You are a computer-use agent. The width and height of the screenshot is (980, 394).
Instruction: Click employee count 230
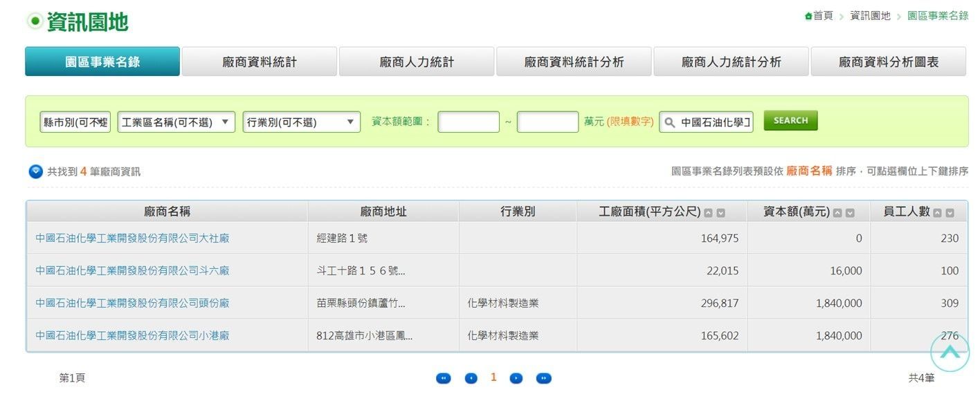coord(950,238)
